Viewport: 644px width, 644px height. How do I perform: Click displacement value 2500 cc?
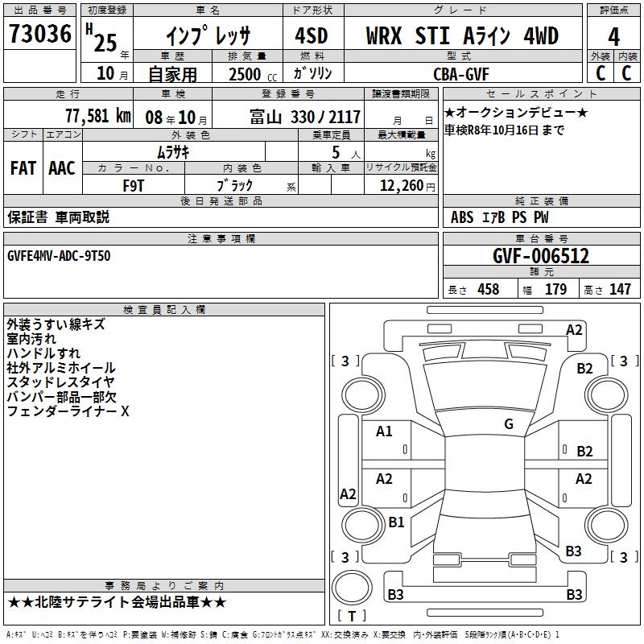pyautogui.click(x=253, y=74)
